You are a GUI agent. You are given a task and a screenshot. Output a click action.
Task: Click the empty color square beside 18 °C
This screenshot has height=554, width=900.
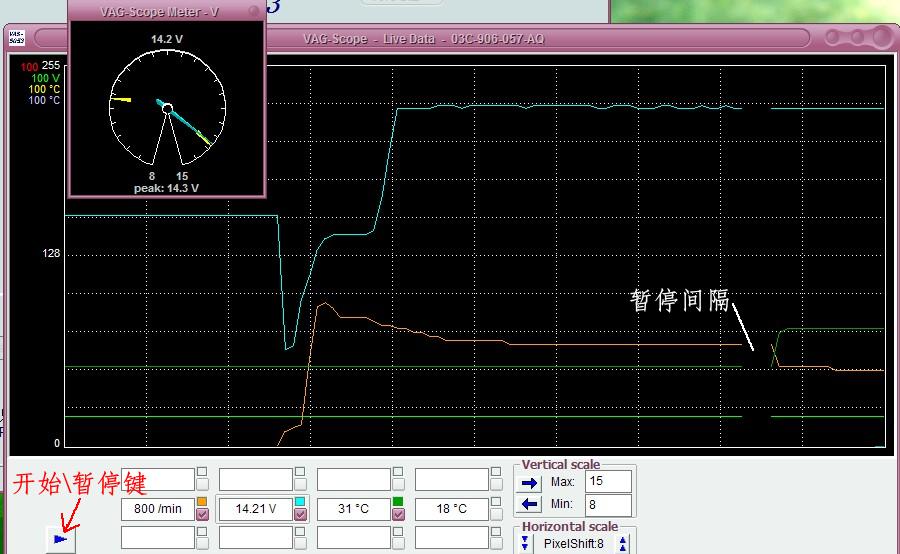(x=496, y=501)
